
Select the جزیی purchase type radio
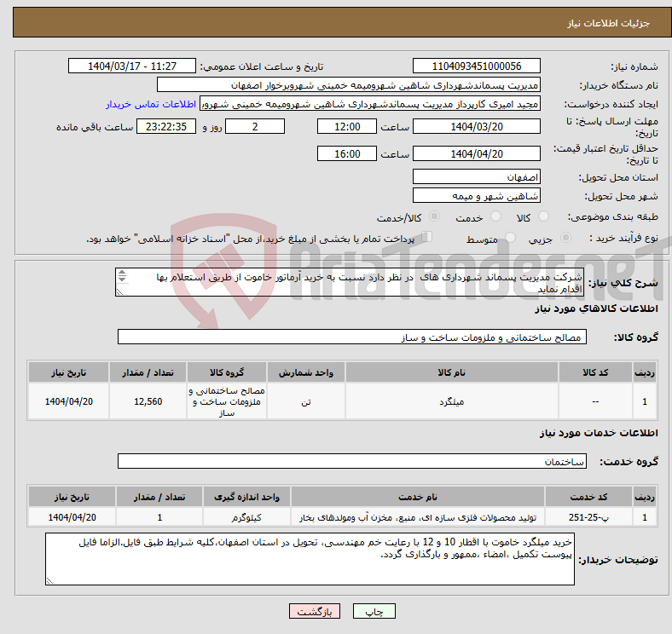[565, 237]
